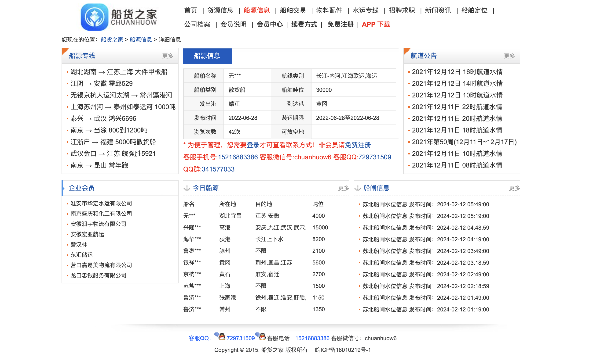Open 泰兴 → 武汉 鸿兴6696 route

[x=103, y=118]
